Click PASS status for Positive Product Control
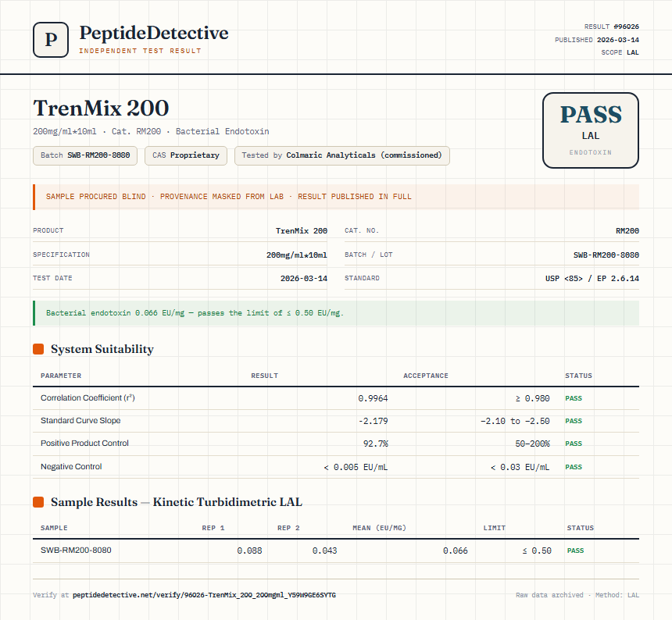This screenshot has width=672, height=620. click(x=574, y=444)
